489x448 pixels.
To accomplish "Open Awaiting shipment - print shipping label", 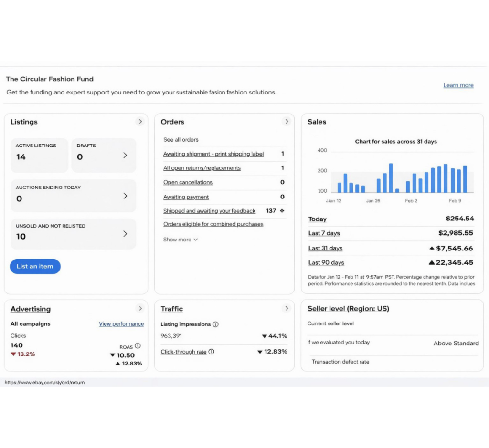I will [x=213, y=154].
